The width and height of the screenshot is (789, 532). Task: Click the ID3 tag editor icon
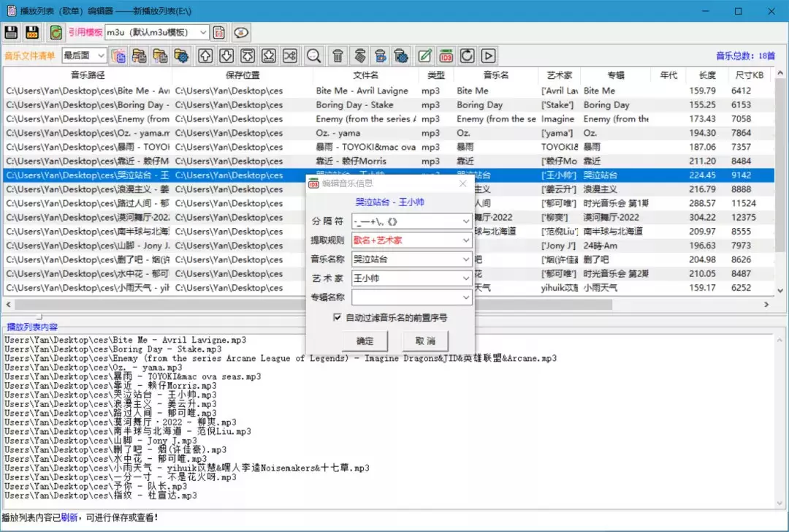[x=446, y=56]
